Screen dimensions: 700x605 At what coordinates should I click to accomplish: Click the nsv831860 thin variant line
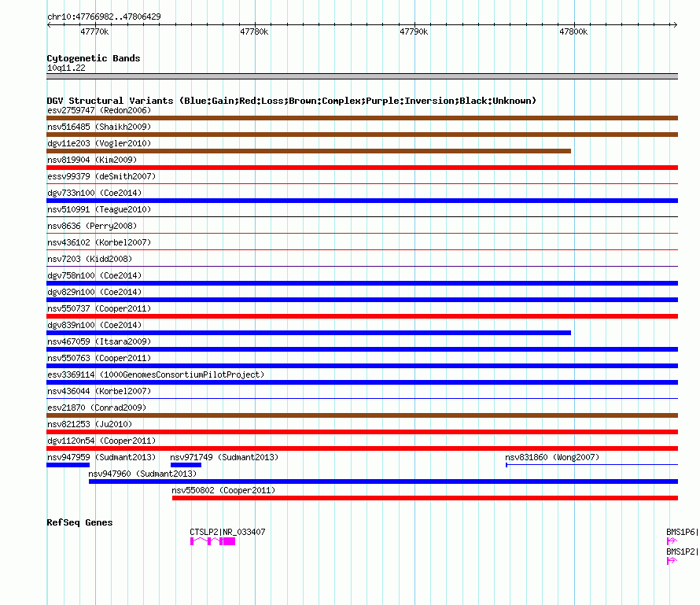591,465
